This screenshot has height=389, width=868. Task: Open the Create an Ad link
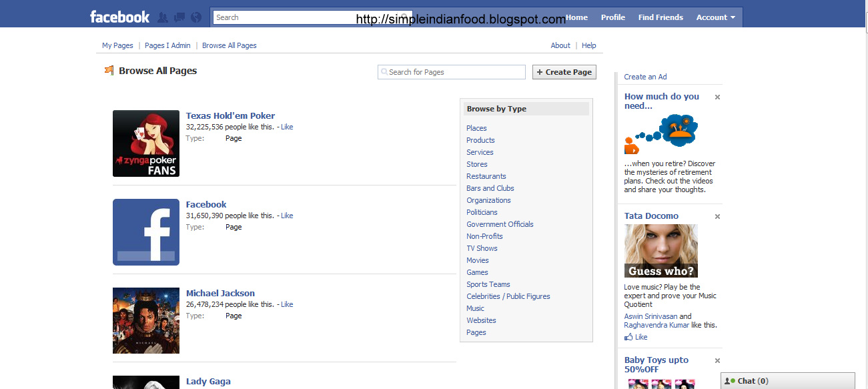[x=645, y=77]
